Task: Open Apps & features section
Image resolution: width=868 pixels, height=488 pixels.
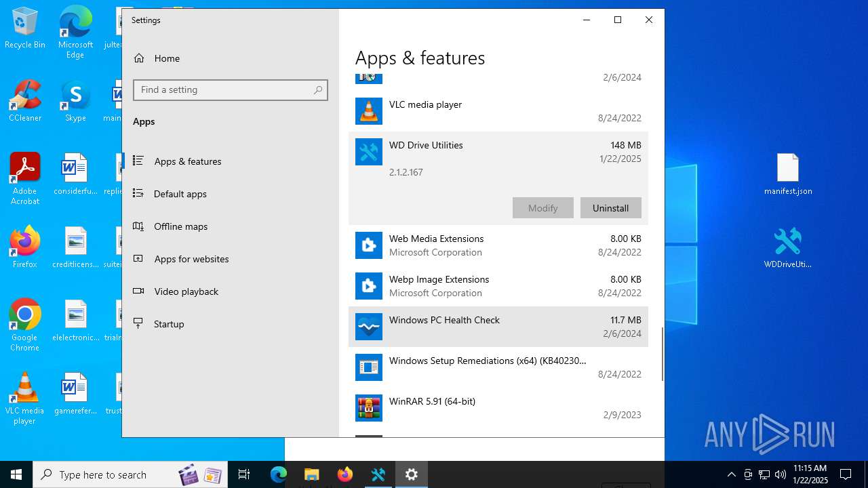Action: coord(231,161)
